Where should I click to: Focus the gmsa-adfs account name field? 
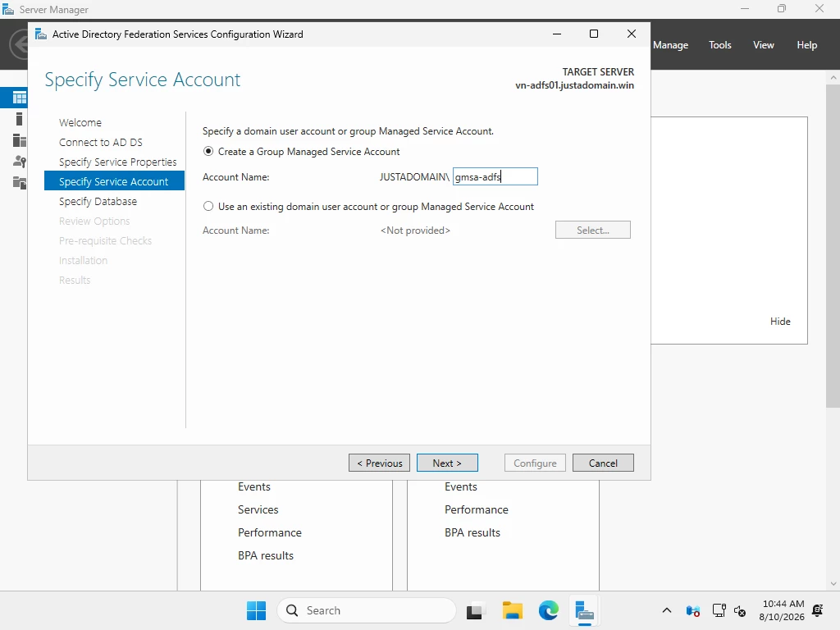click(x=495, y=177)
